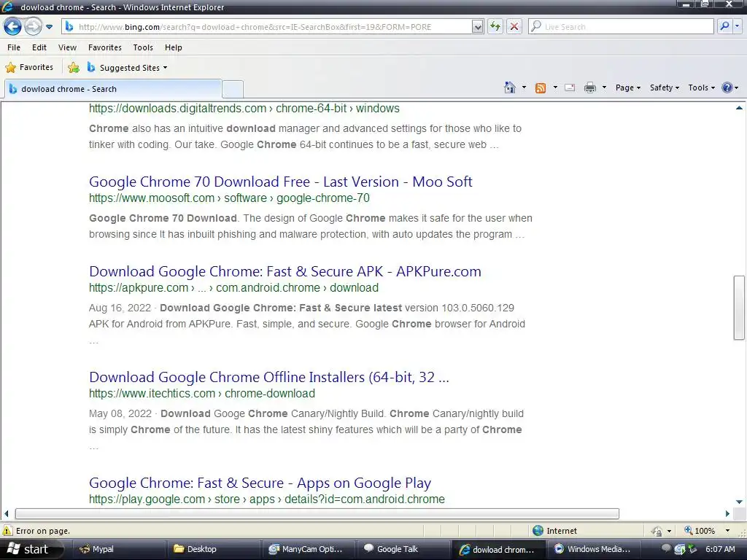
Task: Open the search provider dropdown arrow
Action: point(738,27)
